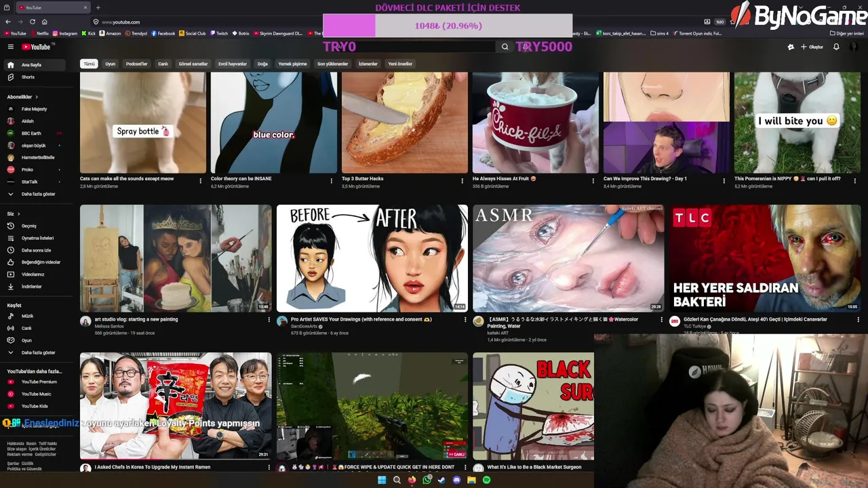The image size is (868, 488).
Task: Open Müzik under Keşfet
Action: point(27,316)
